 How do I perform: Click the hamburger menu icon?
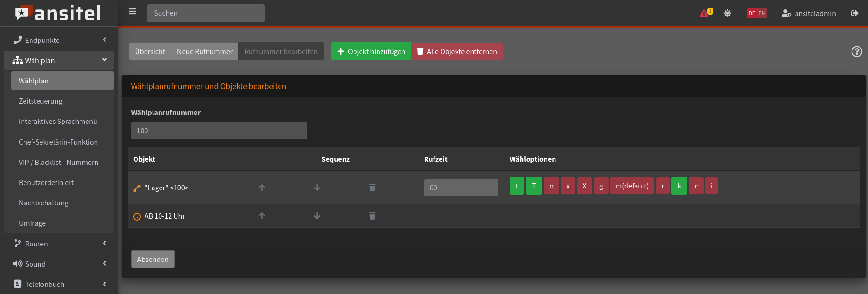point(132,12)
